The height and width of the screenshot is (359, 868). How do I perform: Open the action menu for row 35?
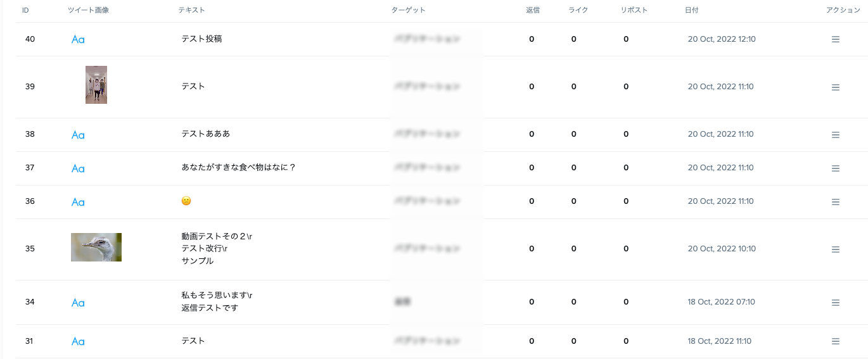[835, 249]
